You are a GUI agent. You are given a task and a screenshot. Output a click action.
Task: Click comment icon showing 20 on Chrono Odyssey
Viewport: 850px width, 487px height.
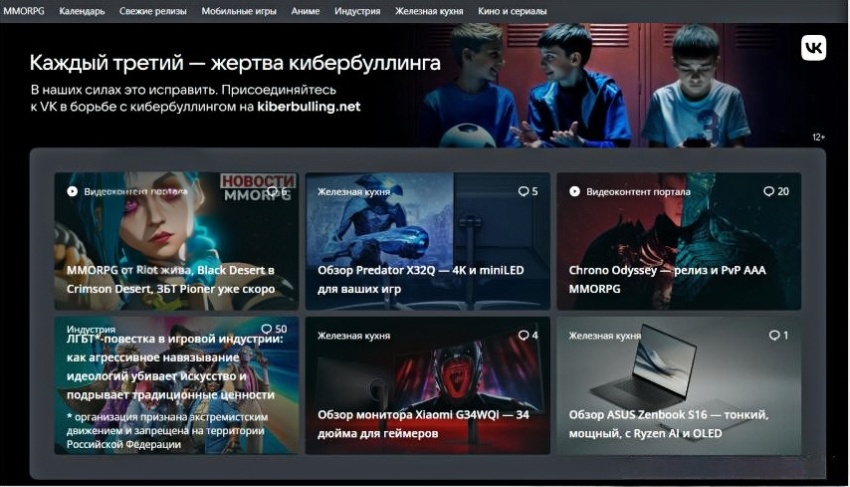pos(769,191)
